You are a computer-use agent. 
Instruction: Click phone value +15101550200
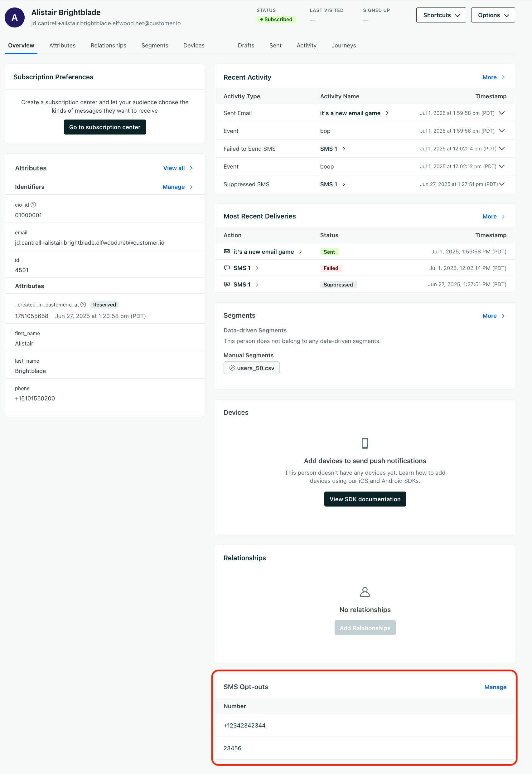point(35,398)
